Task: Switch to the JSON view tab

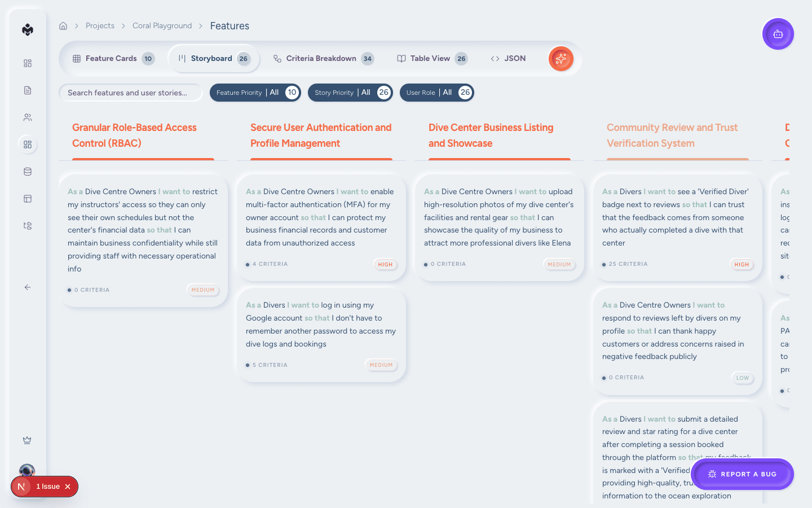Action: (508, 58)
